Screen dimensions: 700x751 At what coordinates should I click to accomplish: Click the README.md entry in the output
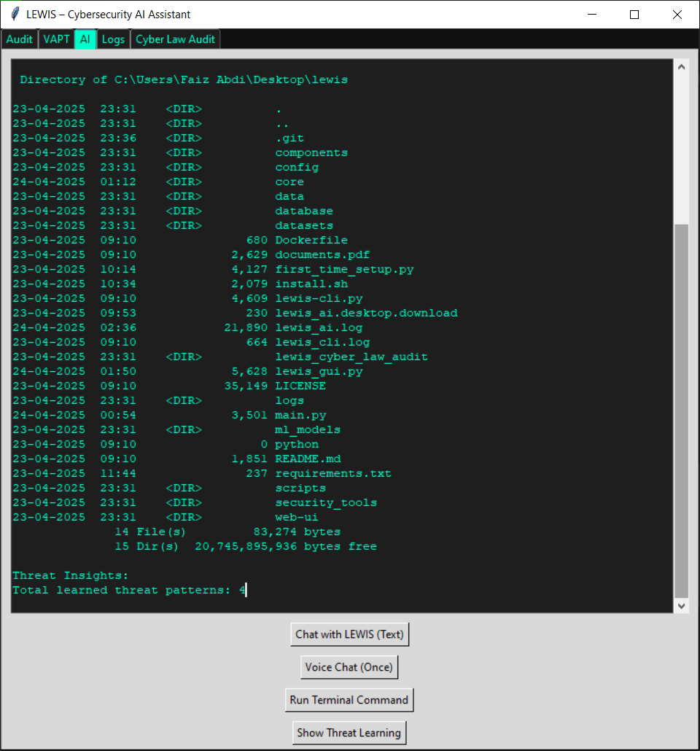click(x=308, y=459)
